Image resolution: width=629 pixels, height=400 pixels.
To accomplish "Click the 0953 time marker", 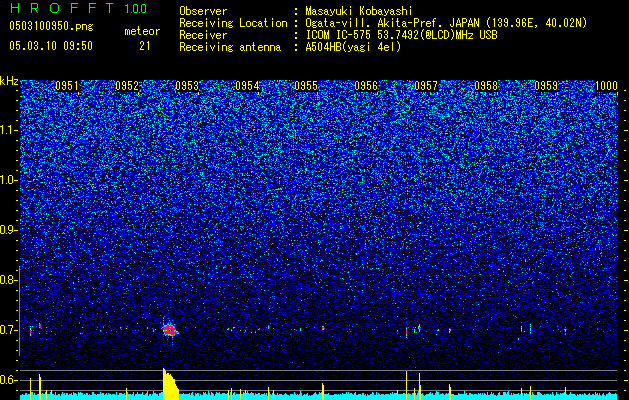I will click(187, 86).
